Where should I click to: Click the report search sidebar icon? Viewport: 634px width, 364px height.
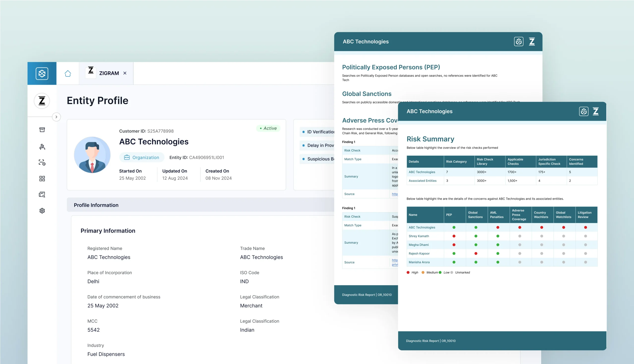pos(42,194)
